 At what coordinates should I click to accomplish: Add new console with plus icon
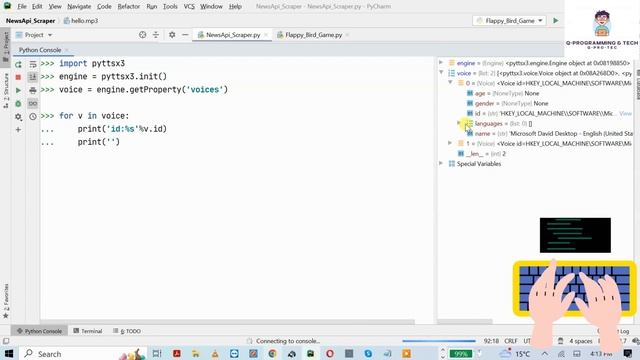pyautogui.click(x=18, y=130)
